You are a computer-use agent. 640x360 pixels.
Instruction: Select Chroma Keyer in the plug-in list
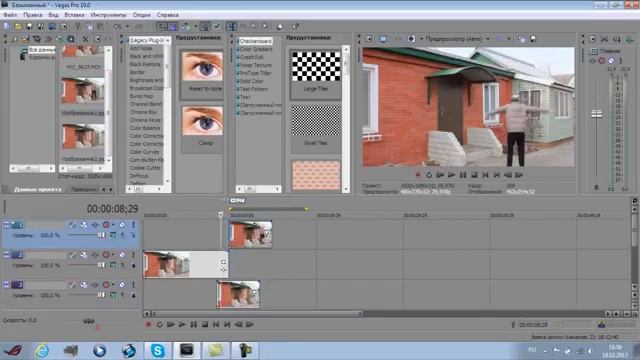[x=146, y=120]
